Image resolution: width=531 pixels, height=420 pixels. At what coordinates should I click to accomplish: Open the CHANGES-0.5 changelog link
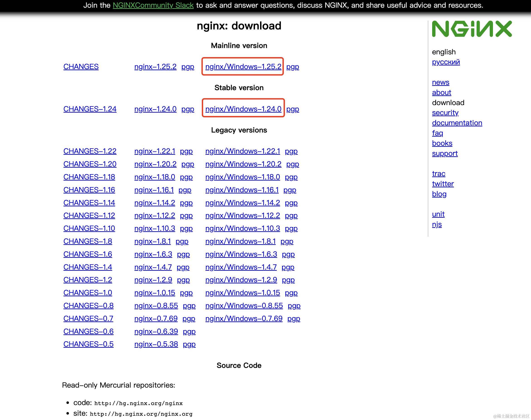[x=88, y=344]
